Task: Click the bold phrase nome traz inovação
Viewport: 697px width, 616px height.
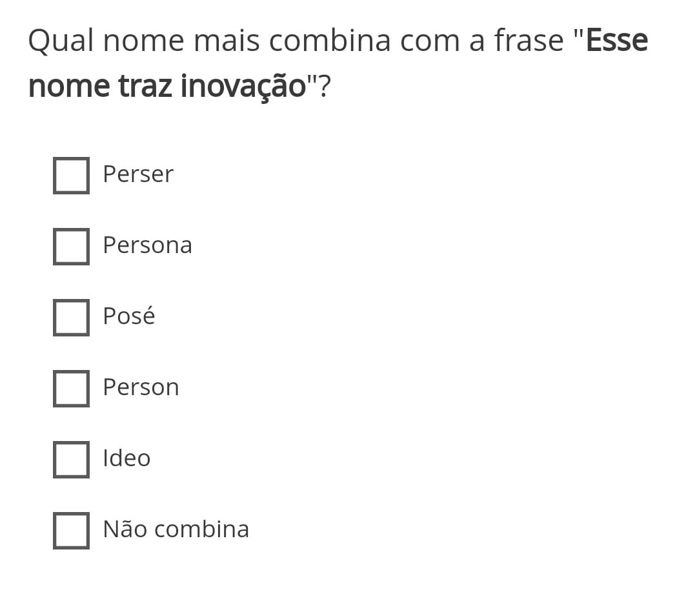Action: pos(168,87)
